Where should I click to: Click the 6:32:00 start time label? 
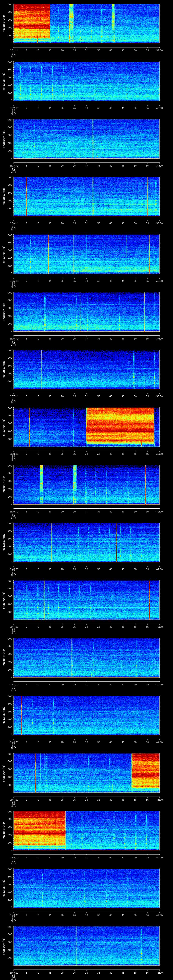tap(14, 108)
